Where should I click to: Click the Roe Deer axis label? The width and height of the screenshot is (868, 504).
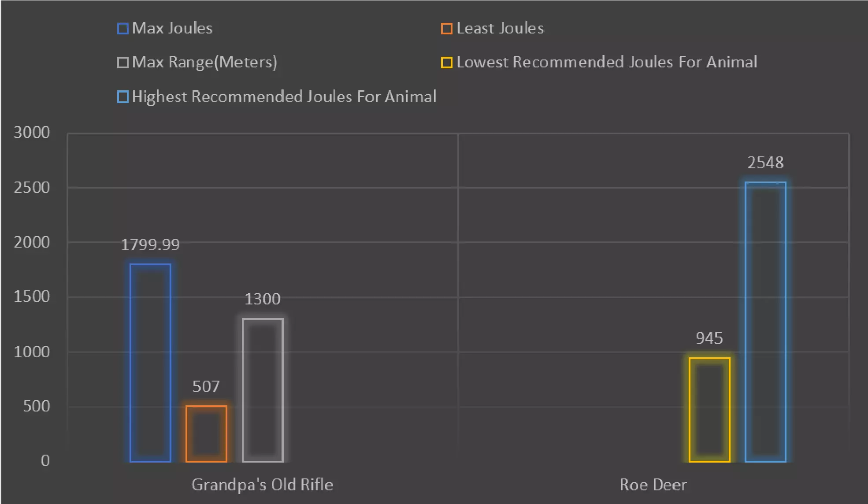click(x=653, y=485)
